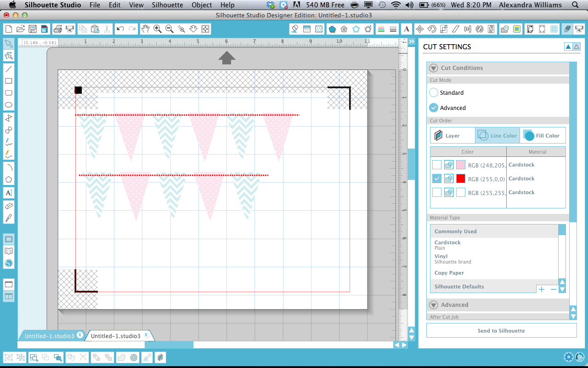Select the Eraser tool
The image size is (588, 368).
click(8, 206)
